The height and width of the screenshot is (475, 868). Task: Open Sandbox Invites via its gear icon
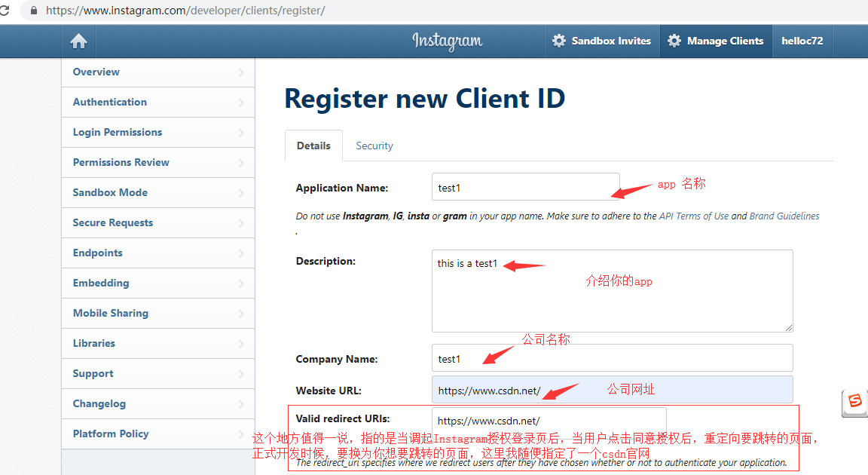[x=558, y=41]
